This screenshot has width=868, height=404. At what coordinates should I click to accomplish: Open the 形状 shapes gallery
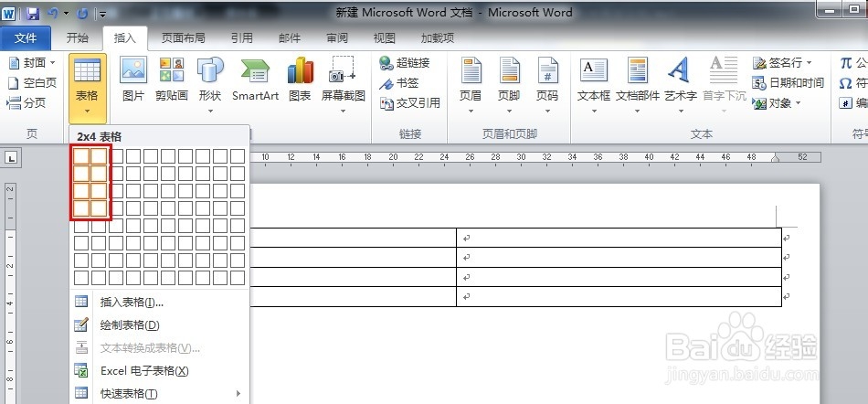(x=210, y=86)
